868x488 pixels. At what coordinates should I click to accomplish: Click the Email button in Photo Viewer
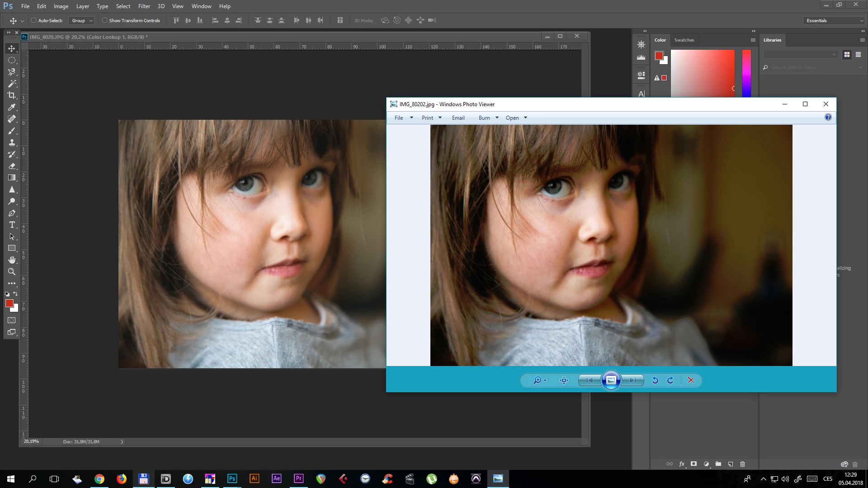[x=458, y=118]
